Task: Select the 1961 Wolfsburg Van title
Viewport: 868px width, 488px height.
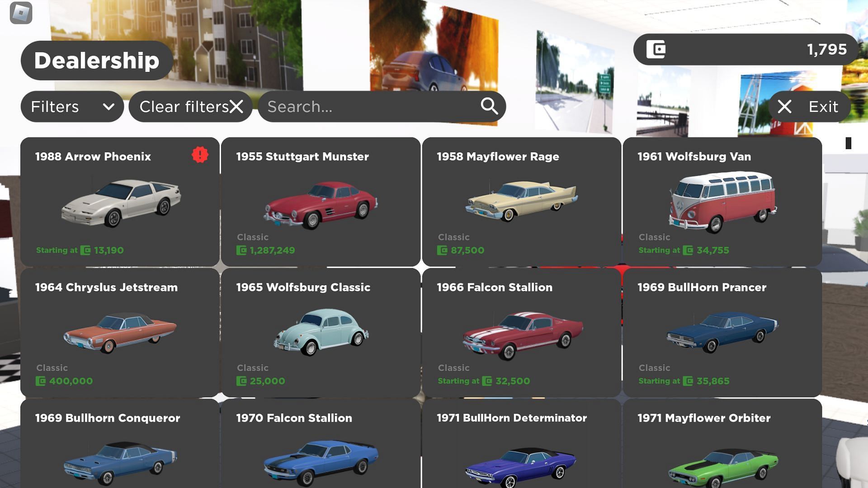Action: pos(694,156)
